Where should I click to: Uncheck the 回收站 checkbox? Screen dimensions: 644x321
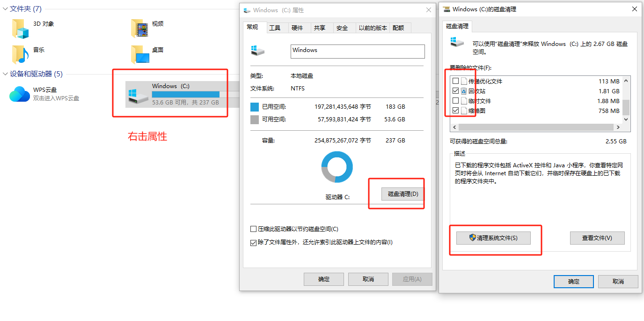[455, 91]
